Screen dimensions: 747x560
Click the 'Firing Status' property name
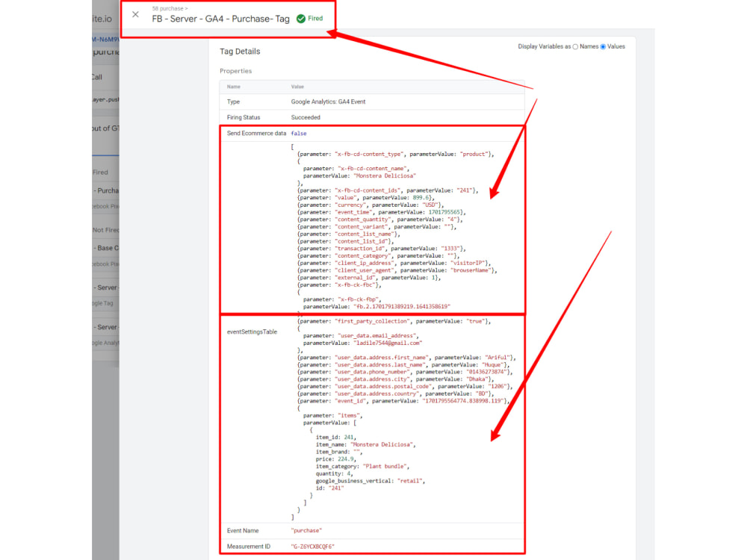(244, 117)
